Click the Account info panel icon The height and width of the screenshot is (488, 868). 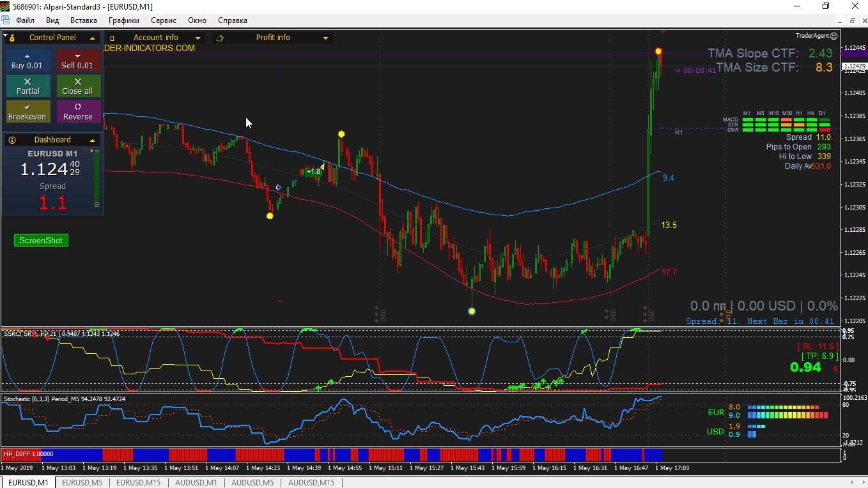point(112,38)
